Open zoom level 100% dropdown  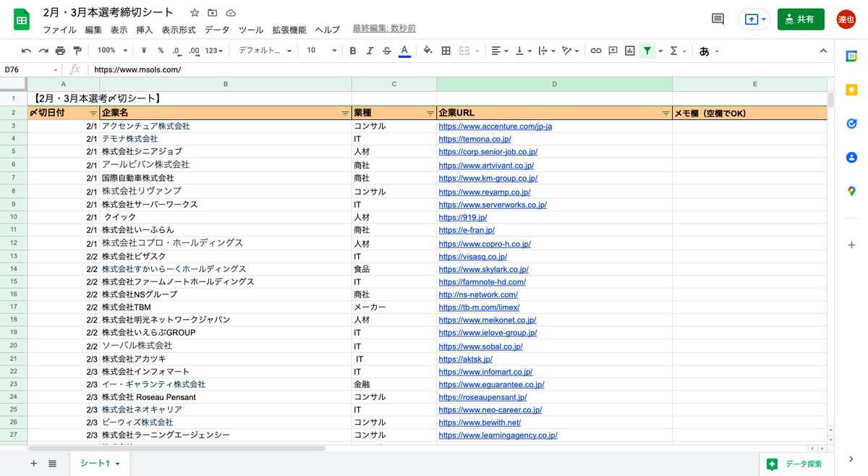112,51
